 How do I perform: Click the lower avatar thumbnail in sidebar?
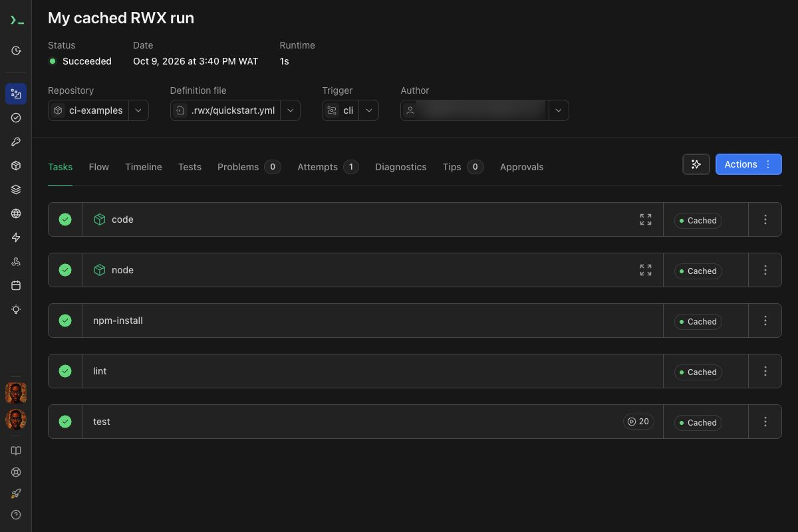[x=16, y=420]
